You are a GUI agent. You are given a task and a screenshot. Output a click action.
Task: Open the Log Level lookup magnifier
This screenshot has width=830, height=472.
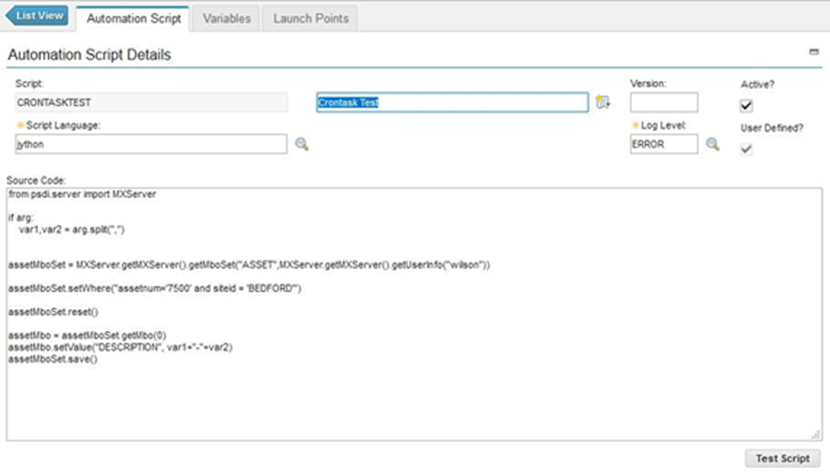[x=713, y=144]
